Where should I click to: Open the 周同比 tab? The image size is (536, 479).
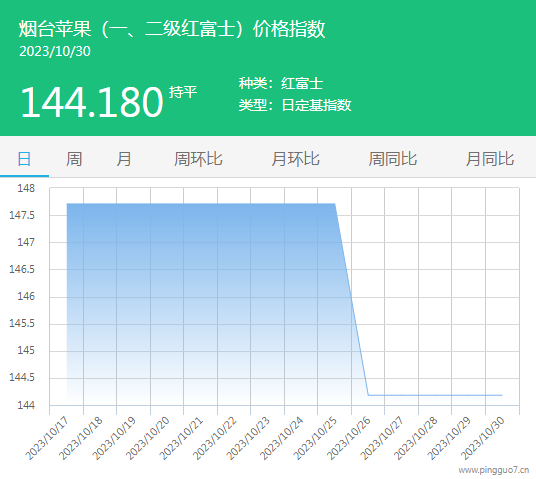[392, 159]
